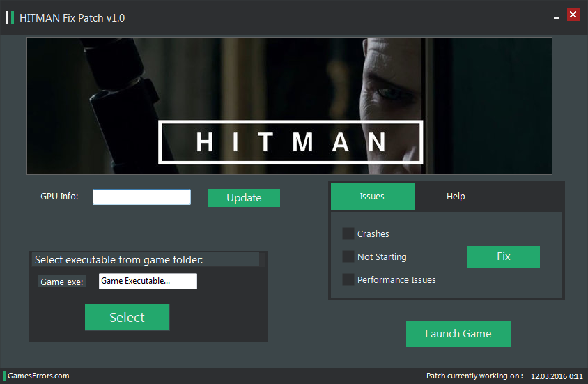Click the patch date 12.03.2016 0:11
Screen dimensions: 588x384
coord(557,376)
